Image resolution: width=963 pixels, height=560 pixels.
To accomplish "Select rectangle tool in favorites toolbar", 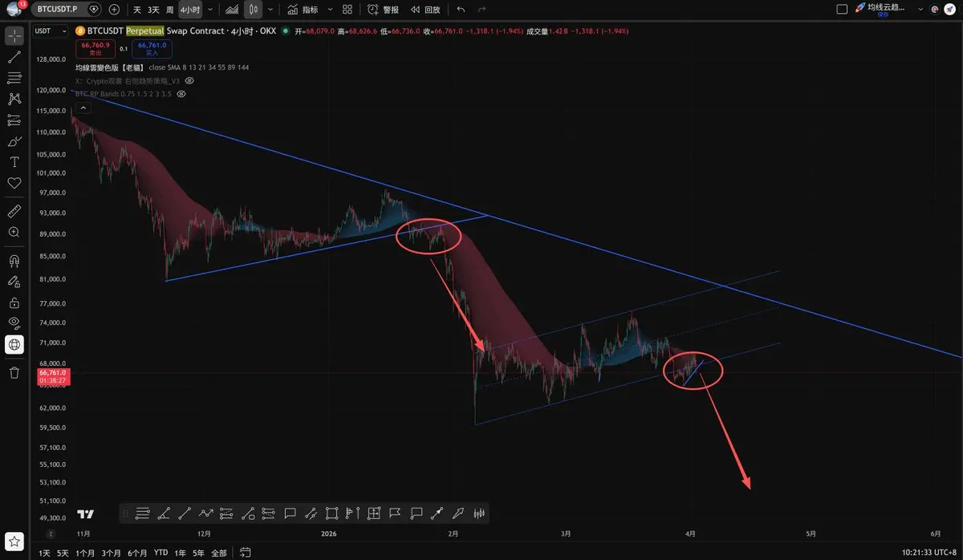I will (x=332, y=513).
